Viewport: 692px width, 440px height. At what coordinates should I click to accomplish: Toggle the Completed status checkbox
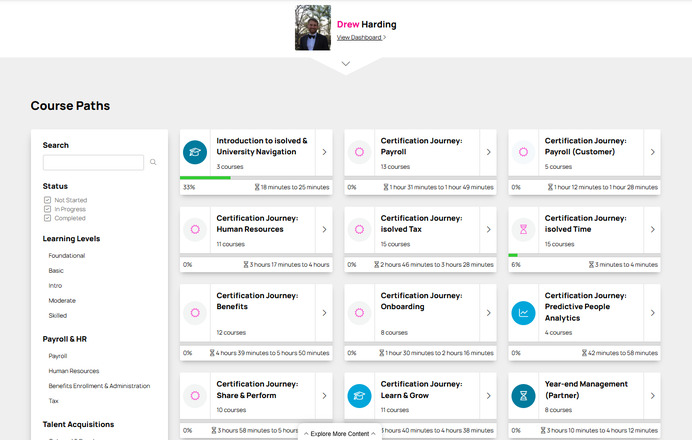(x=47, y=218)
